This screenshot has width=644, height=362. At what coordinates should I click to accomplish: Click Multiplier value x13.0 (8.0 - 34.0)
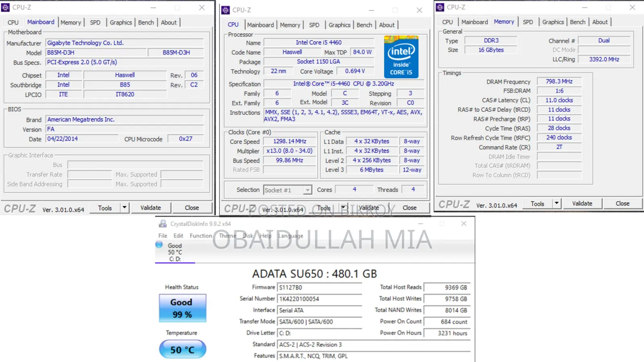[x=290, y=151]
